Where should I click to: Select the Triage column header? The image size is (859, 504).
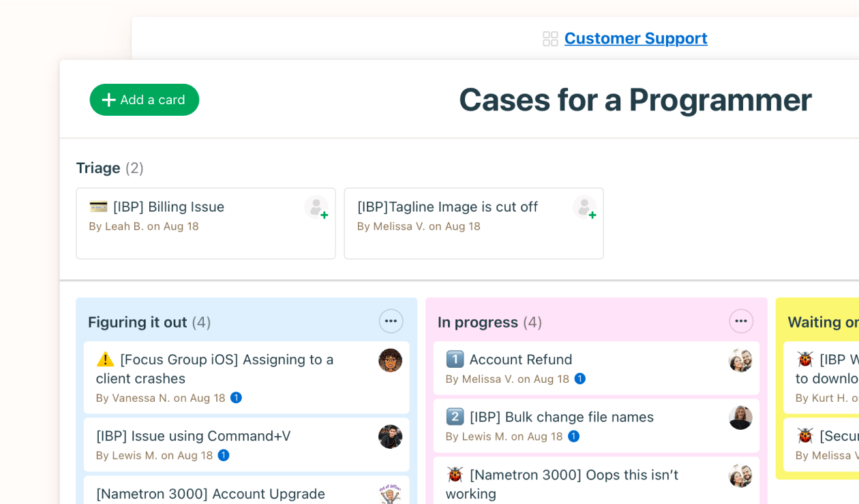pyautogui.click(x=98, y=168)
